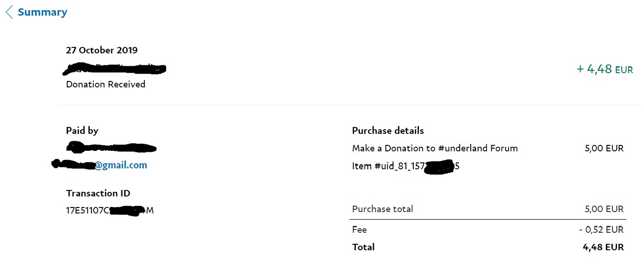Viewport: 644px width, 259px height.
Task: Click the Item #uid_81_157 reference line
Action: (405, 166)
